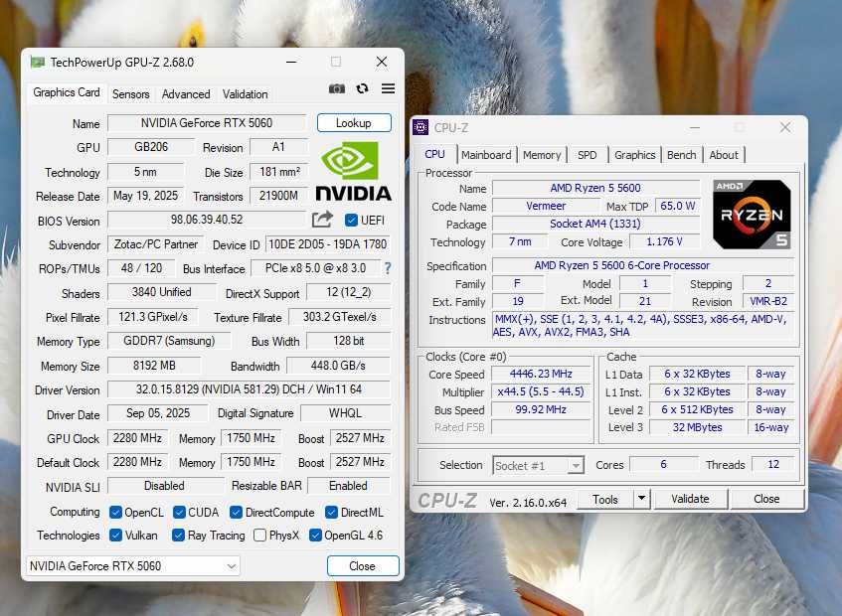
Task: Toggle the Ray Tracing checkbox
Action: pyautogui.click(x=178, y=535)
